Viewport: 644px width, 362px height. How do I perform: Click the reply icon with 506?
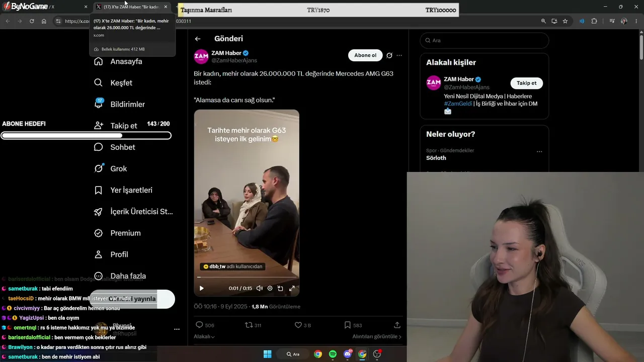pyautogui.click(x=199, y=325)
